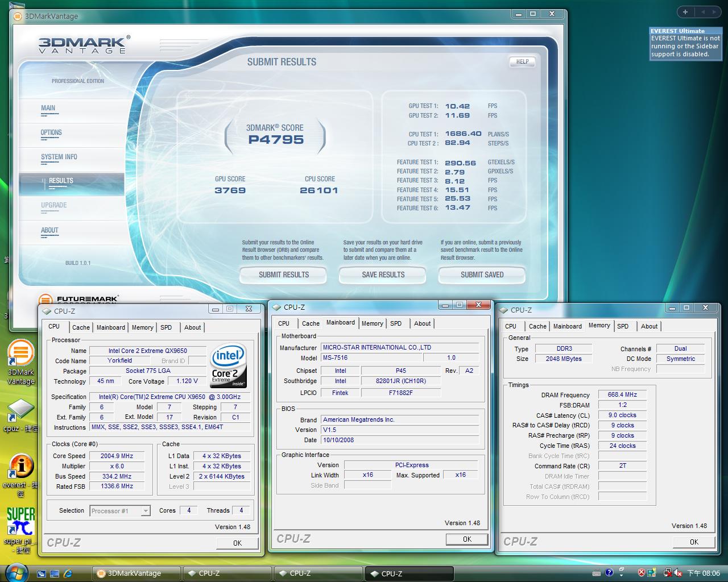728x582 pixels.
Task: Click the 3DMark score P4795
Action: pos(276,140)
